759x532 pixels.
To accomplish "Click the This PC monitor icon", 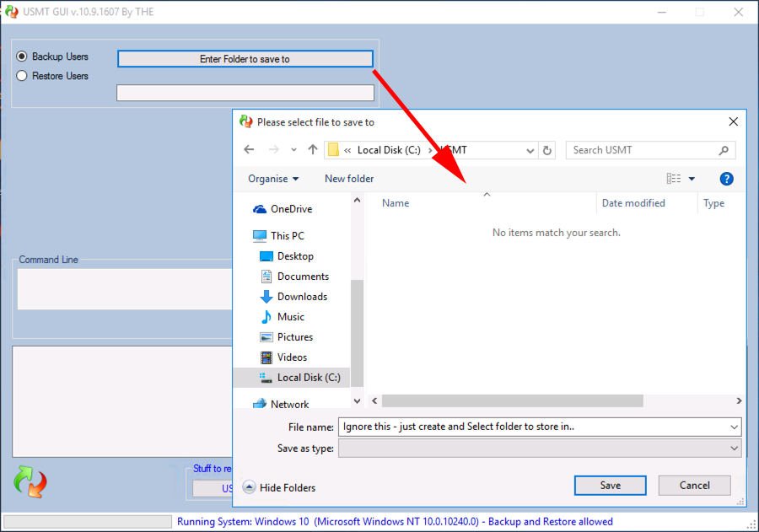I will (x=260, y=236).
